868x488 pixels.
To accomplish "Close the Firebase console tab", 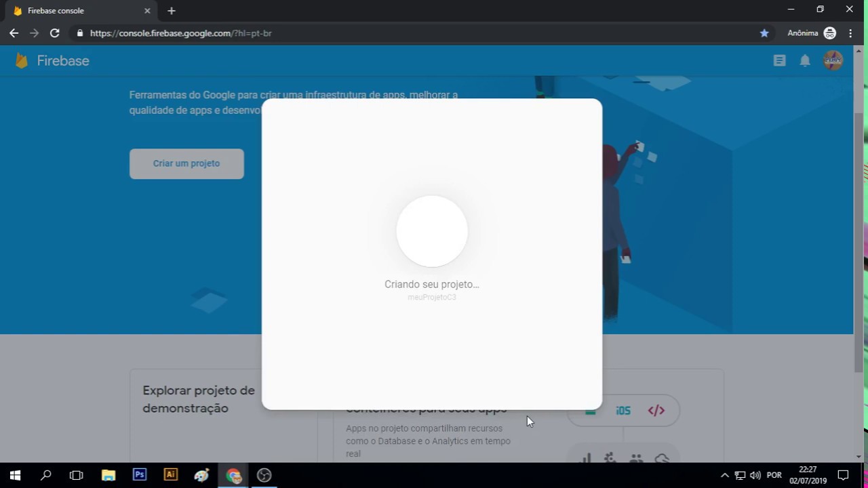I will [147, 11].
